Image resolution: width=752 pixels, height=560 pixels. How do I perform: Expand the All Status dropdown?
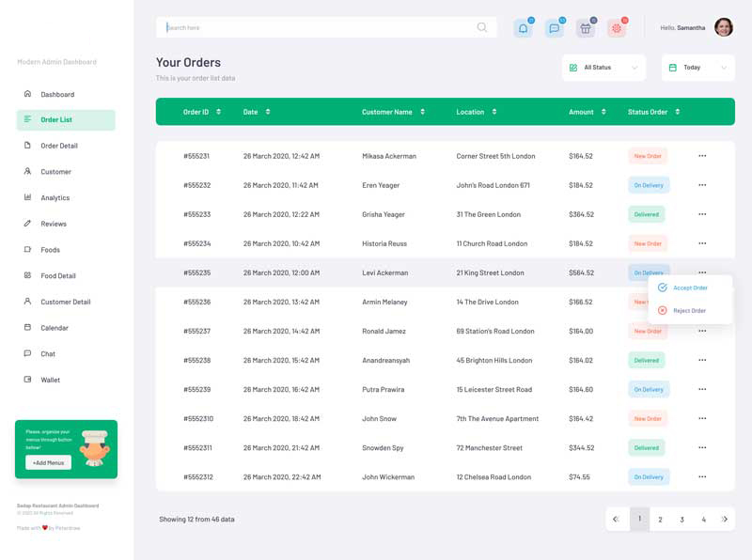pos(603,68)
